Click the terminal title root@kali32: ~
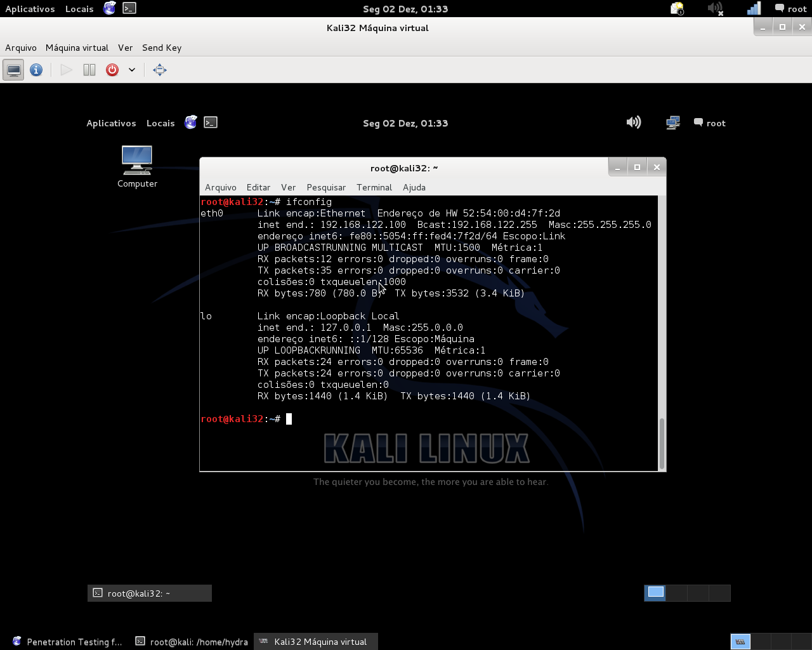Screen dimensions: 812x650 pos(404,168)
